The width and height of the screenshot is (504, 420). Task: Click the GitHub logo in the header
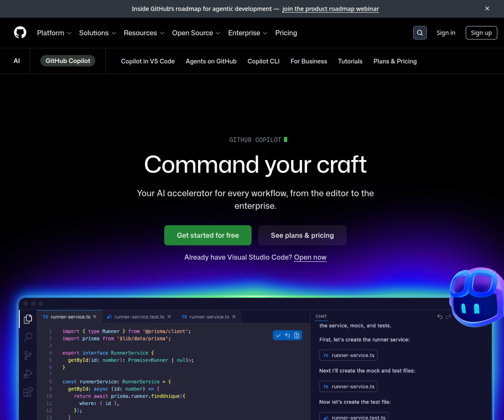pos(20,32)
